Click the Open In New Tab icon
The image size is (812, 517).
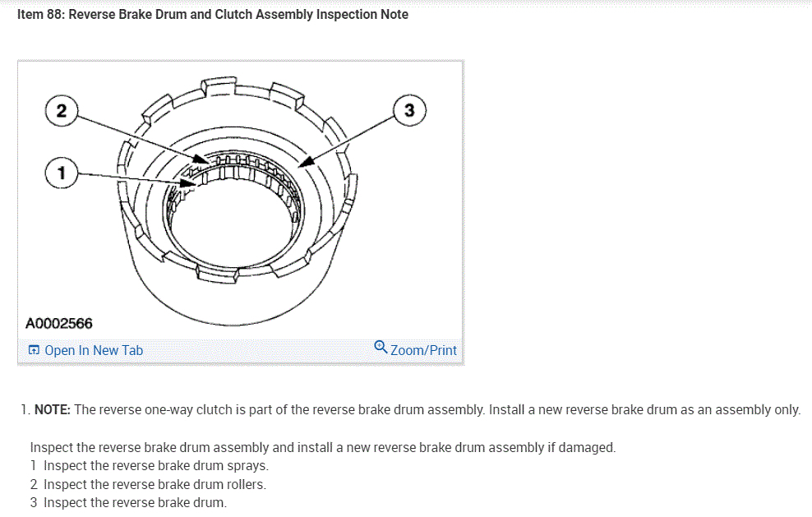34,350
